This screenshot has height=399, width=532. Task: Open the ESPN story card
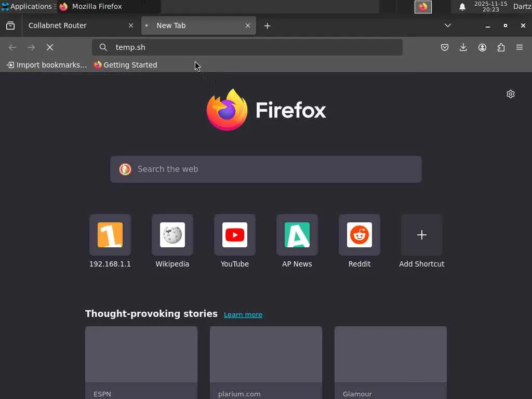[x=141, y=362]
